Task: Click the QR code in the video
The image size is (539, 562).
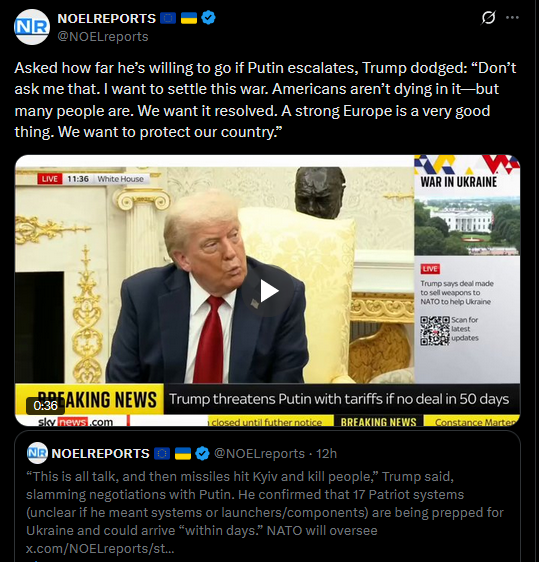Action: coord(435,330)
